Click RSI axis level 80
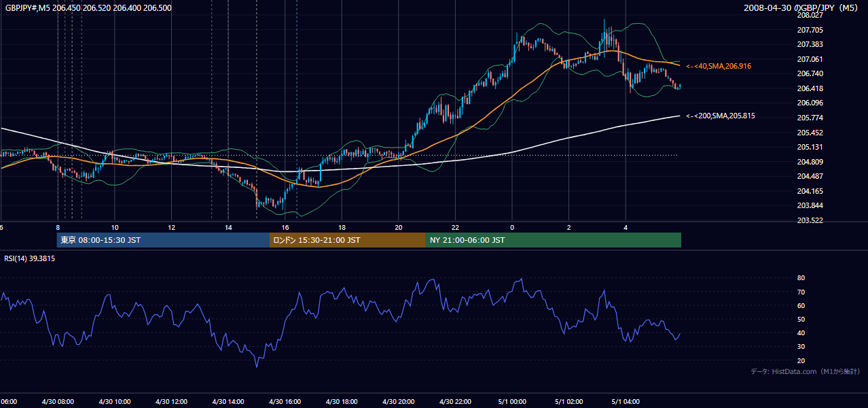868x408 pixels. click(x=801, y=278)
